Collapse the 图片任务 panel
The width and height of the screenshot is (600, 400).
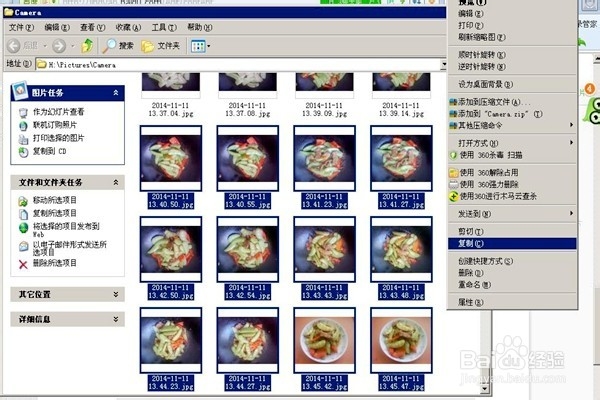[x=116, y=93]
